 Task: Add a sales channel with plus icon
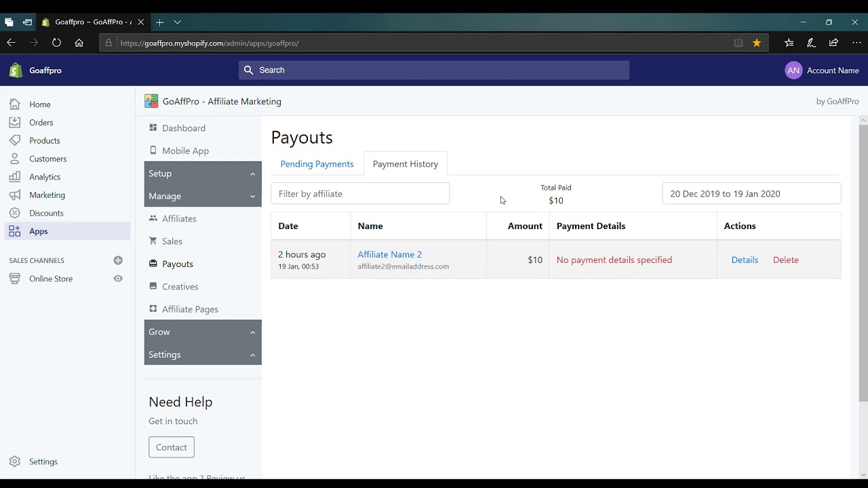[x=118, y=260]
